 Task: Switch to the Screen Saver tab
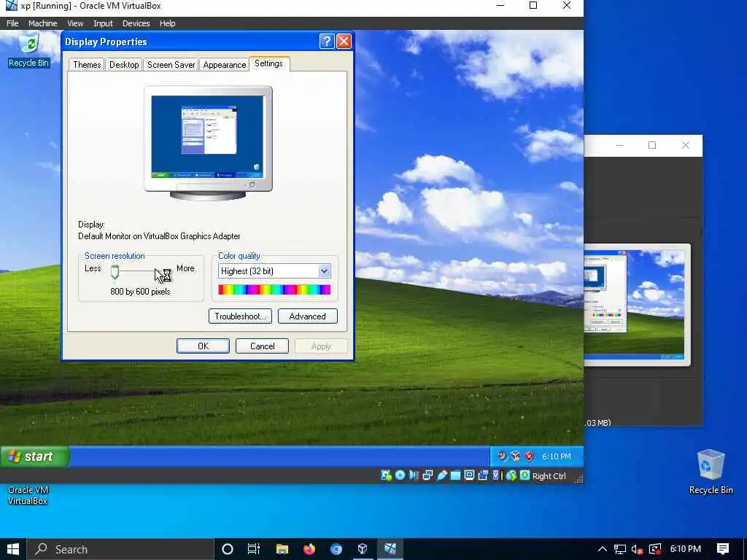tap(171, 65)
